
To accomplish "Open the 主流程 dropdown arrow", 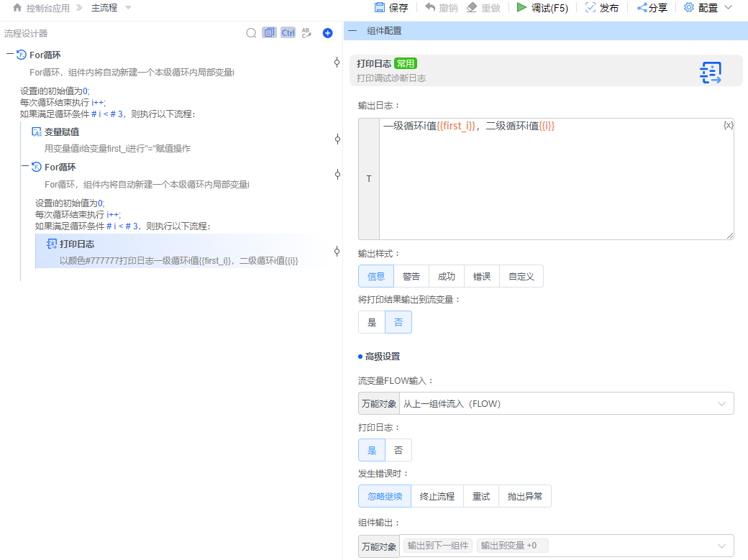I will [128, 8].
